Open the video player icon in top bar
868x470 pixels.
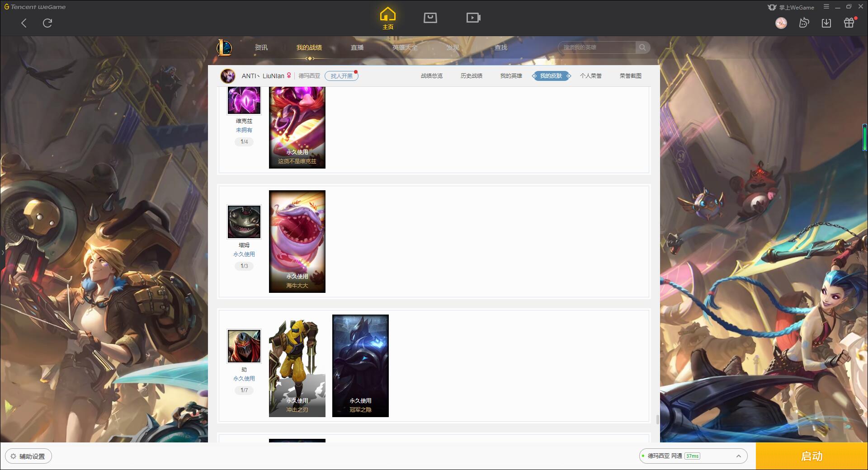pyautogui.click(x=473, y=18)
